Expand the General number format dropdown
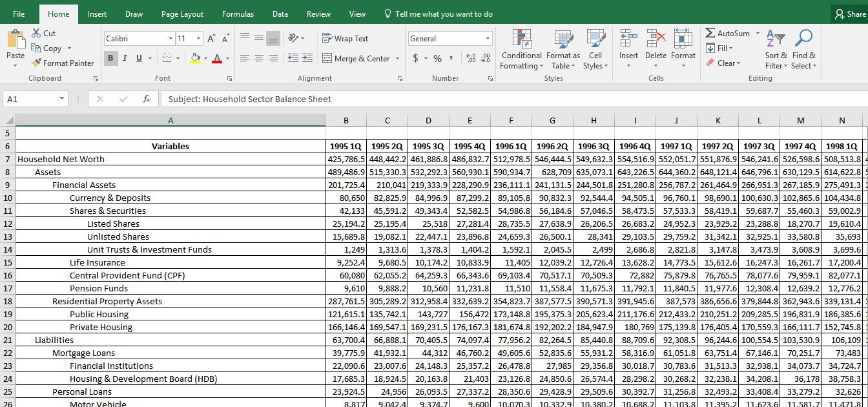This screenshot has height=407, width=868. pyautogui.click(x=488, y=39)
